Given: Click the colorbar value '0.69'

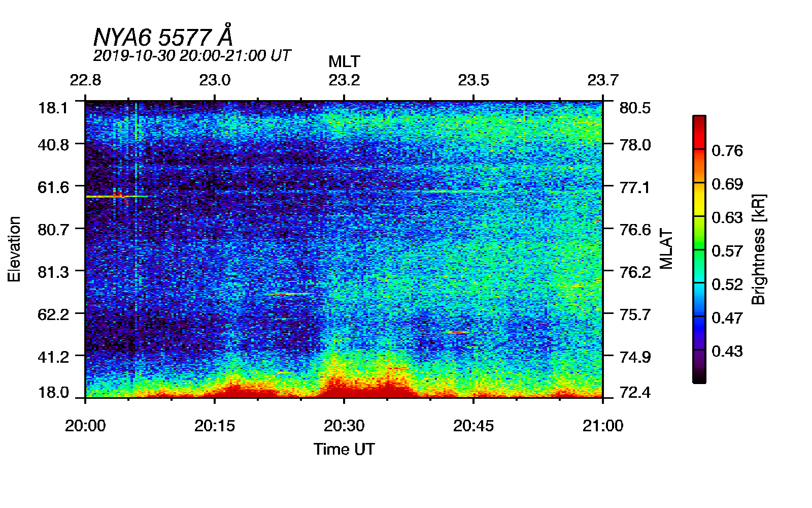Looking at the screenshot, I should (x=727, y=184).
